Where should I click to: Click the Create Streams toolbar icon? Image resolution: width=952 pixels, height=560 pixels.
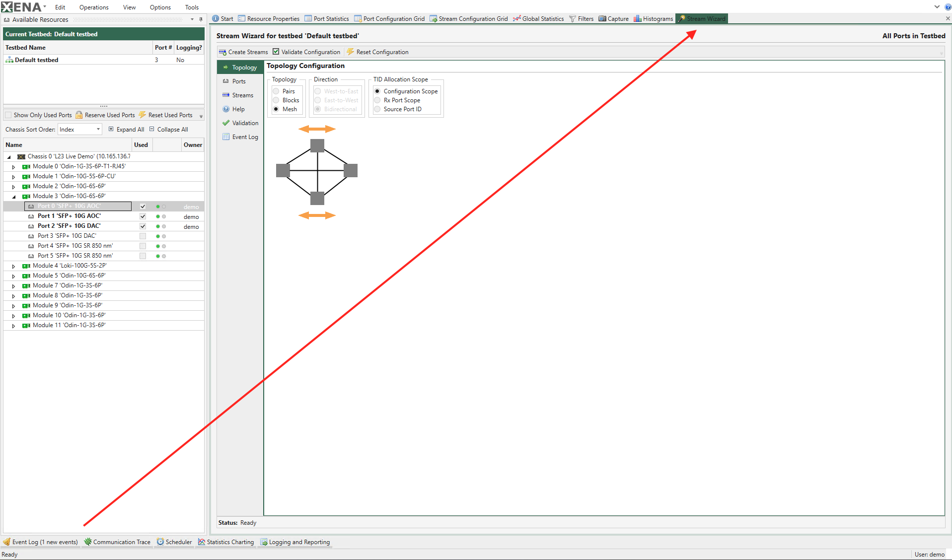click(x=222, y=52)
